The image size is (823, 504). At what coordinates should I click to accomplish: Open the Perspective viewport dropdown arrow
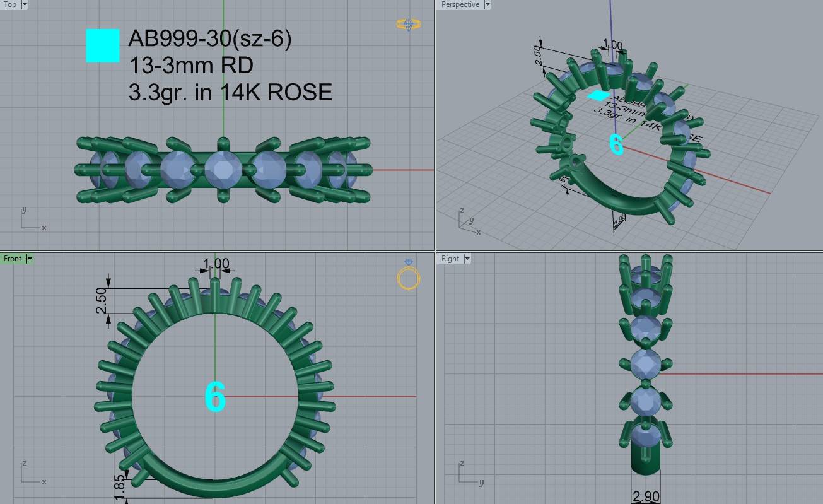(x=487, y=4)
